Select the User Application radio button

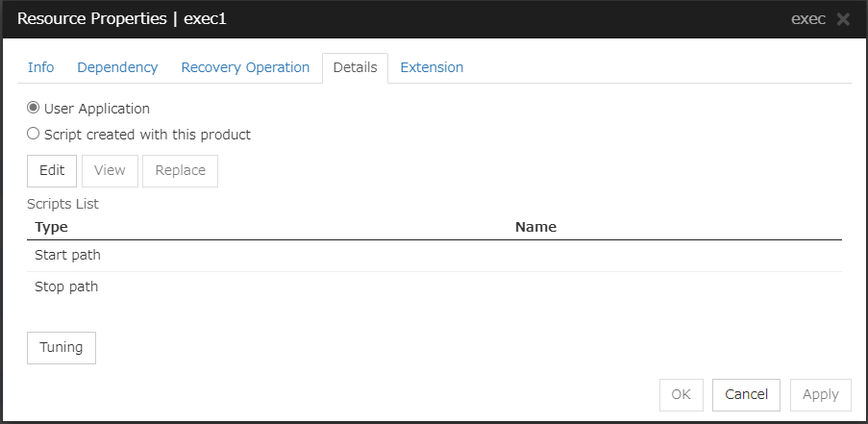34,109
